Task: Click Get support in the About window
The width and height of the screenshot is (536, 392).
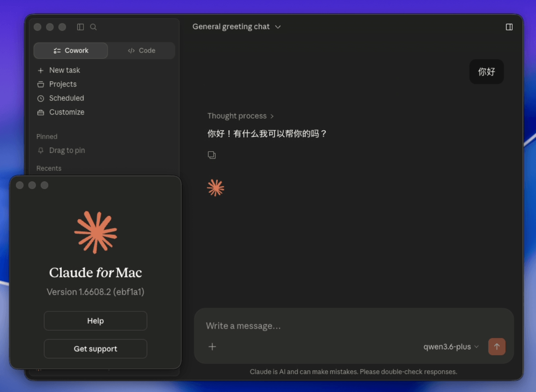Action: point(96,349)
